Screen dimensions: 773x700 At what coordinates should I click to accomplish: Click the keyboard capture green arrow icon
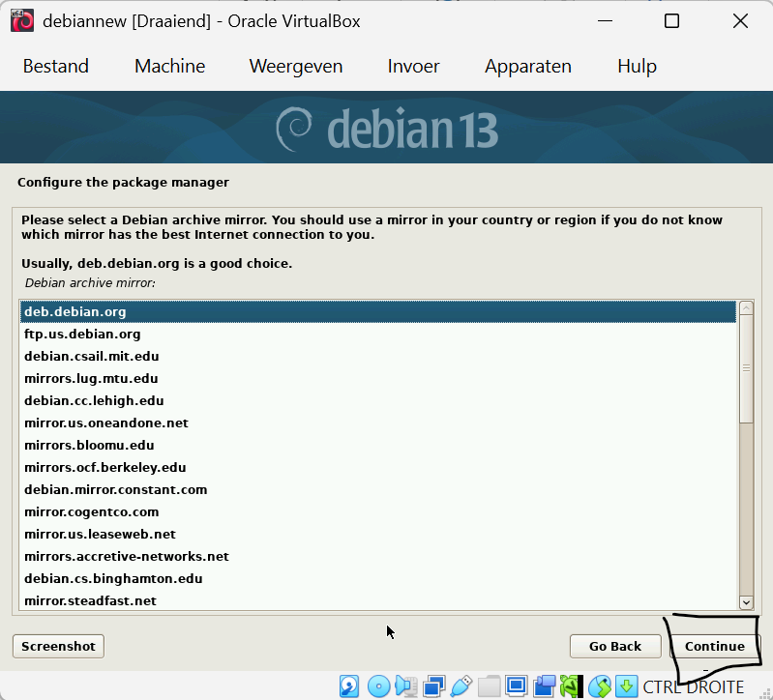pyautogui.click(x=626, y=686)
